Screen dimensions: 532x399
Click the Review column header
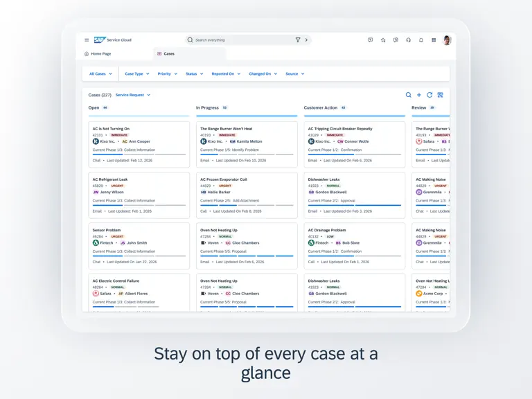pyautogui.click(x=418, y=108)
